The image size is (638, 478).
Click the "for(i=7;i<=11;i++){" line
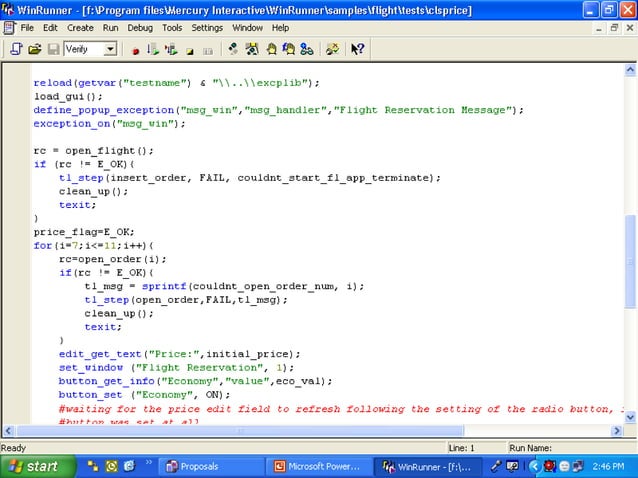point(94,246)
